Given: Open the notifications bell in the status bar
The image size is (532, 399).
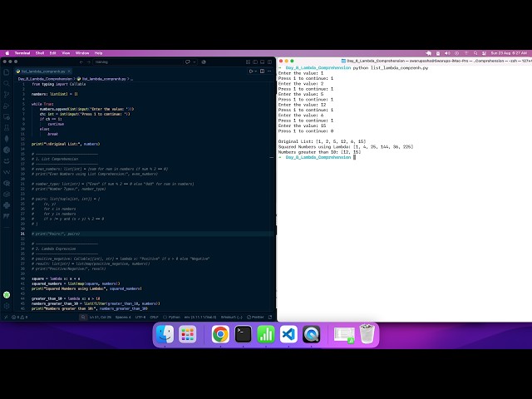Looking at the screenshot, I should coord(270,318).
